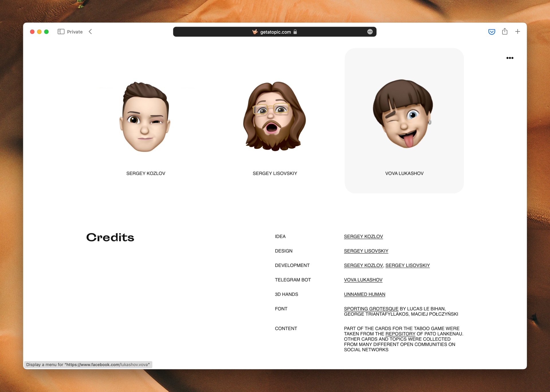Close the Safari window
This screenshot has width=550, height=392.
[32, 32]
